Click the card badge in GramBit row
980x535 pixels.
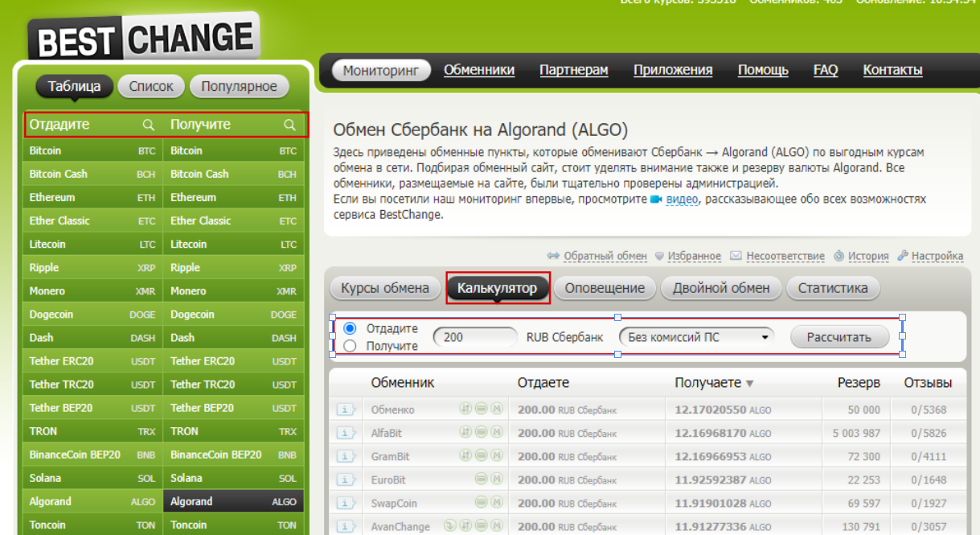[482, 455]
